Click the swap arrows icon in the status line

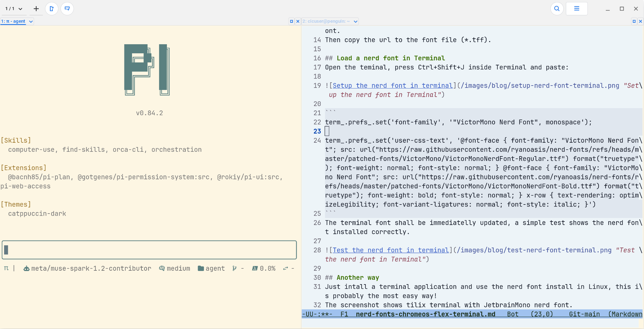285,268
